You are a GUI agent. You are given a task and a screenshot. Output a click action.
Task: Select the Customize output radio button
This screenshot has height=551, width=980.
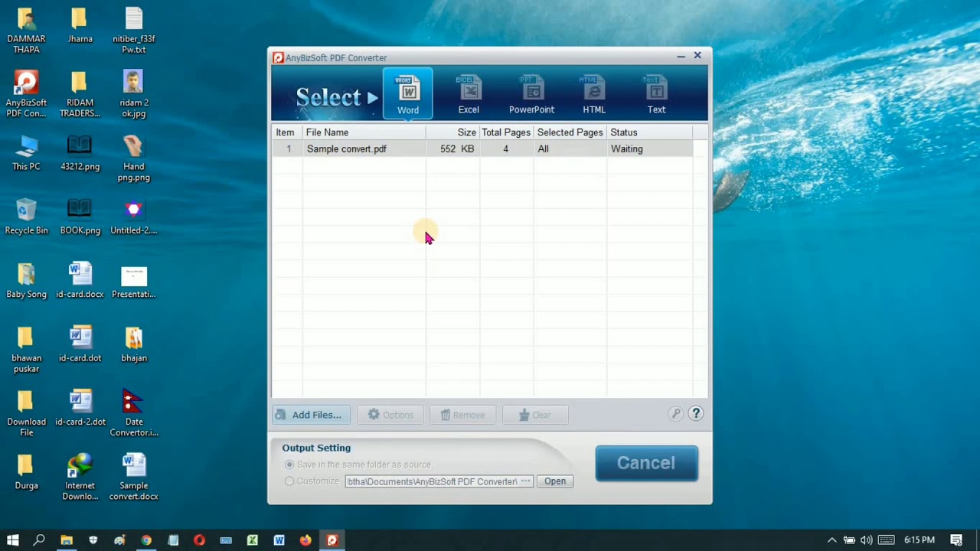click(x=289, y=481)
